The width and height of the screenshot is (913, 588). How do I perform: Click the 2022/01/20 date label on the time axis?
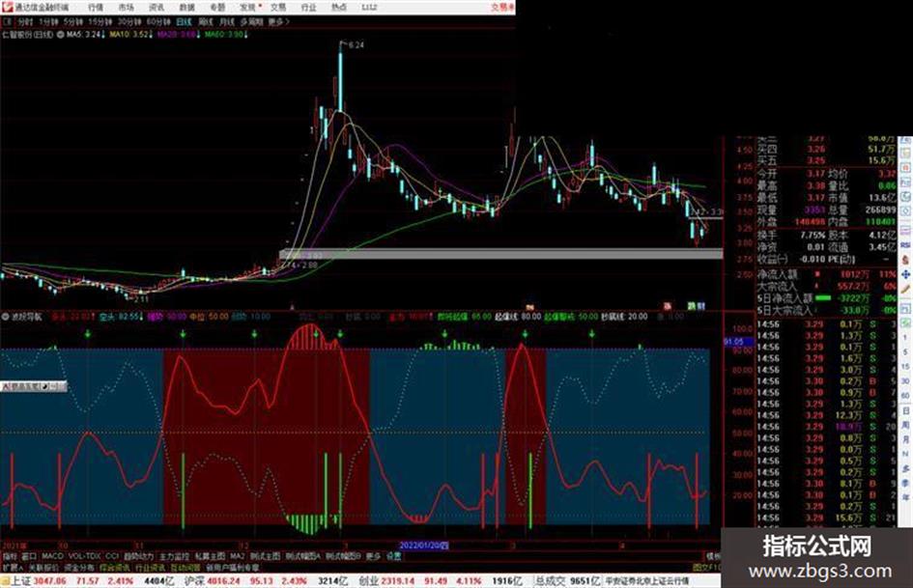point(424,546)
